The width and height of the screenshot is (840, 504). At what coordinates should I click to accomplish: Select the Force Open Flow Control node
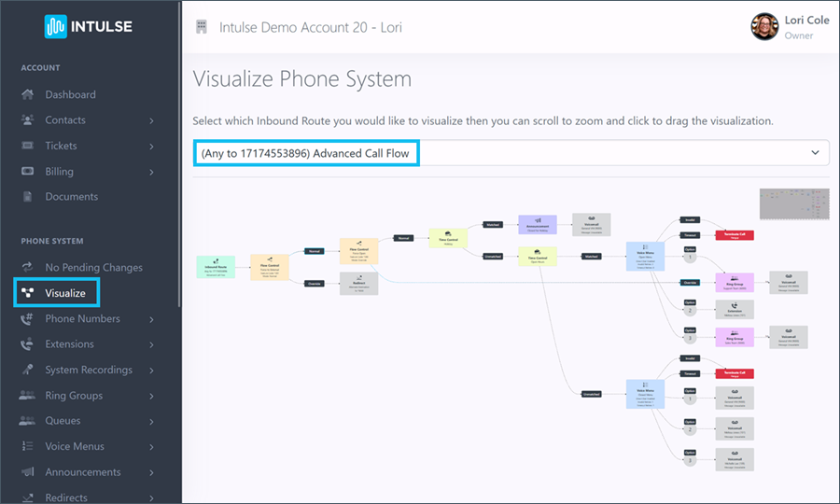click(x=359, y=251)
